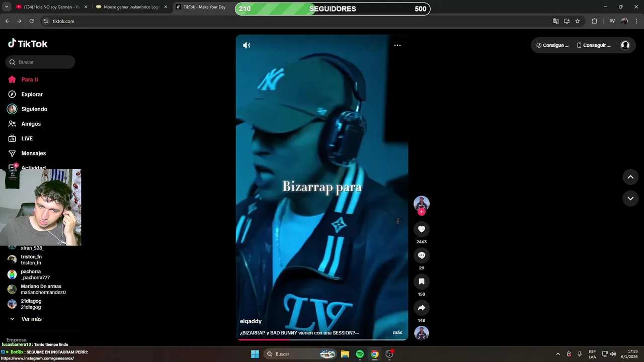Open Spotify from the taskbar

(x=360, y=354)
